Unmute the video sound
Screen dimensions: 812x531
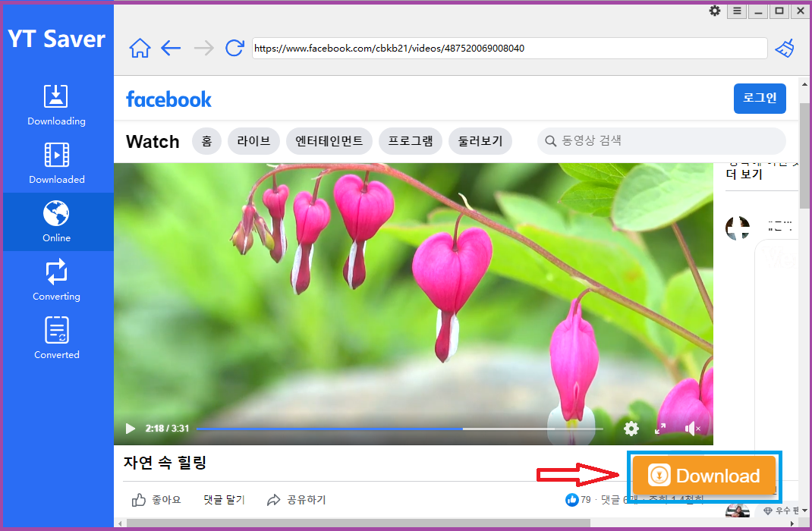click(692, 429)
